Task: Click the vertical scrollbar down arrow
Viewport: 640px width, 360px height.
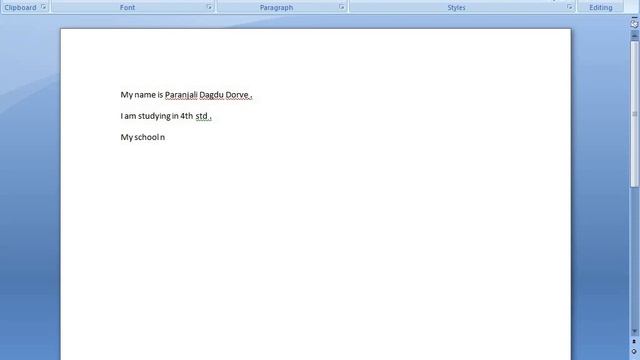Action: [x=634, y=331]
